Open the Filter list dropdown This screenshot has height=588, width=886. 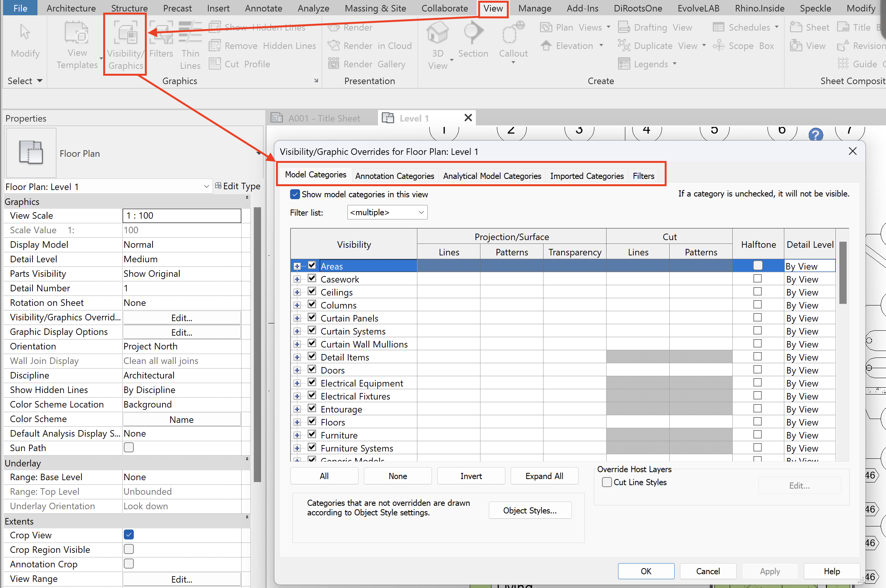387,212
